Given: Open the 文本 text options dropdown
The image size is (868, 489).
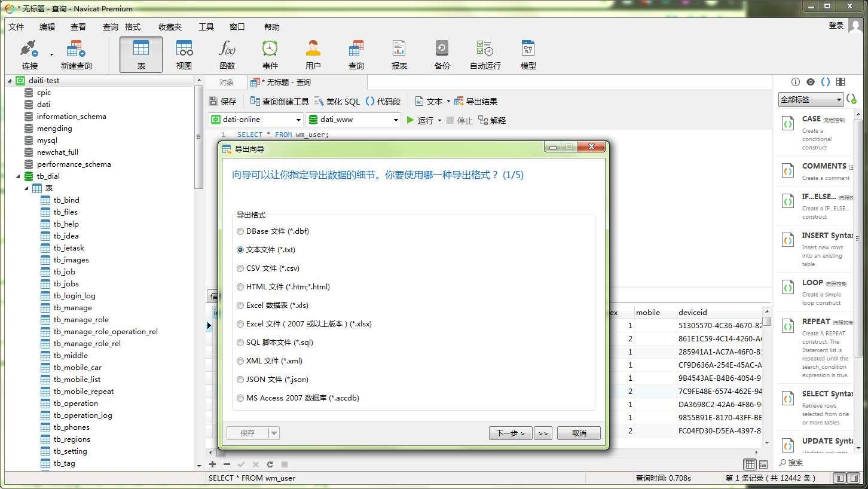Looking at the screenshot, I should coord(448,102).
